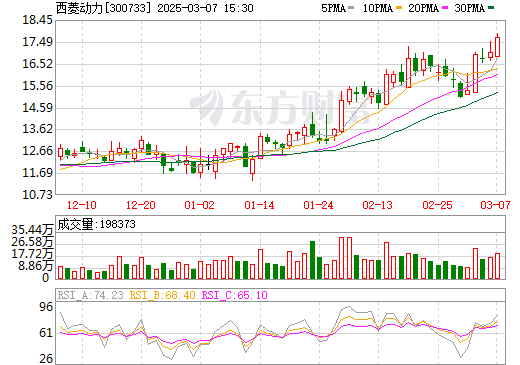Select the 12-10 date axis label

click(x=82, y=205)
